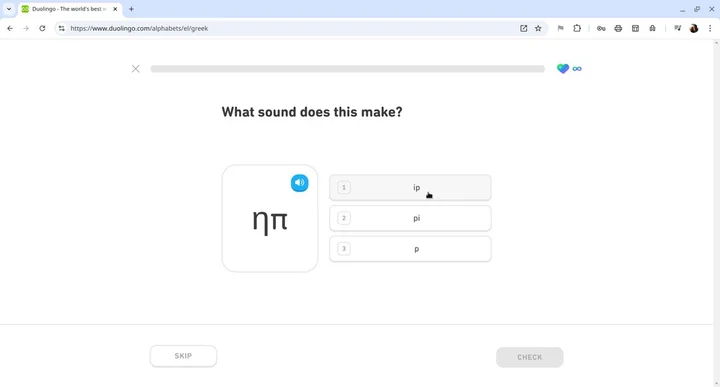This screenshot has height=387, width=720.
Task: Close the lesson with the X icon
Action: pos(135,69)
